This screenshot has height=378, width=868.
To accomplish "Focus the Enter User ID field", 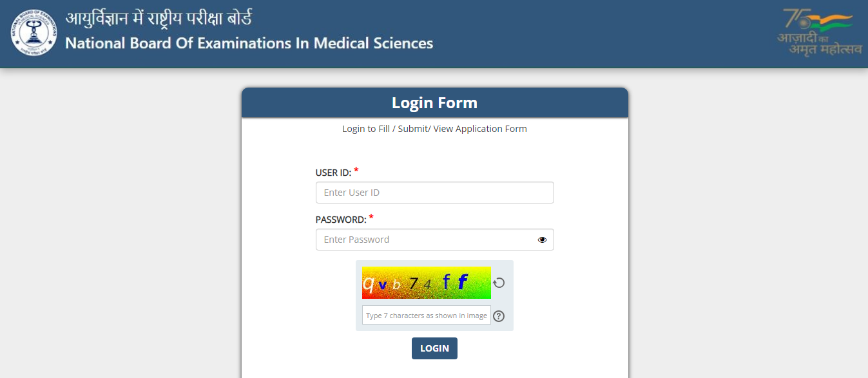I will click(434, 193).
